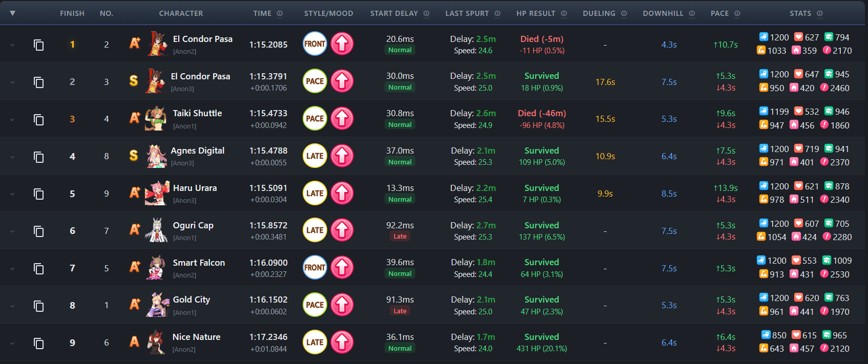868x364 pixels.
Task: Expand the Nice Nature row details
Action: click(12, 343)
